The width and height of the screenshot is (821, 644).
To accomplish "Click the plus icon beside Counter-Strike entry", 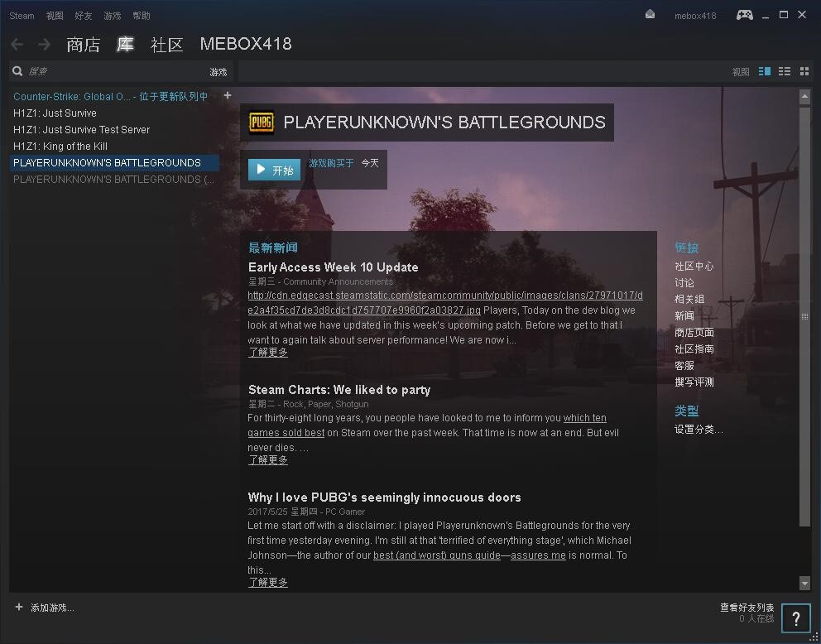I will 228,95.
